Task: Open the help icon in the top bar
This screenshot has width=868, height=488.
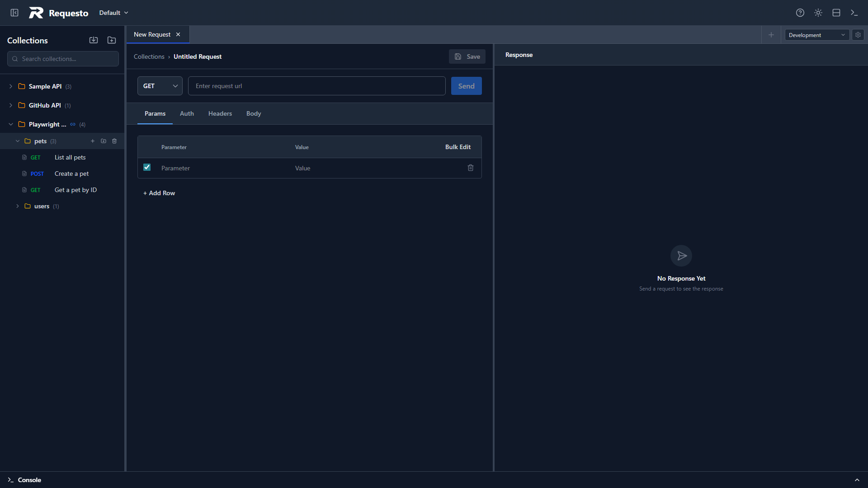Action: pos(800,13)
